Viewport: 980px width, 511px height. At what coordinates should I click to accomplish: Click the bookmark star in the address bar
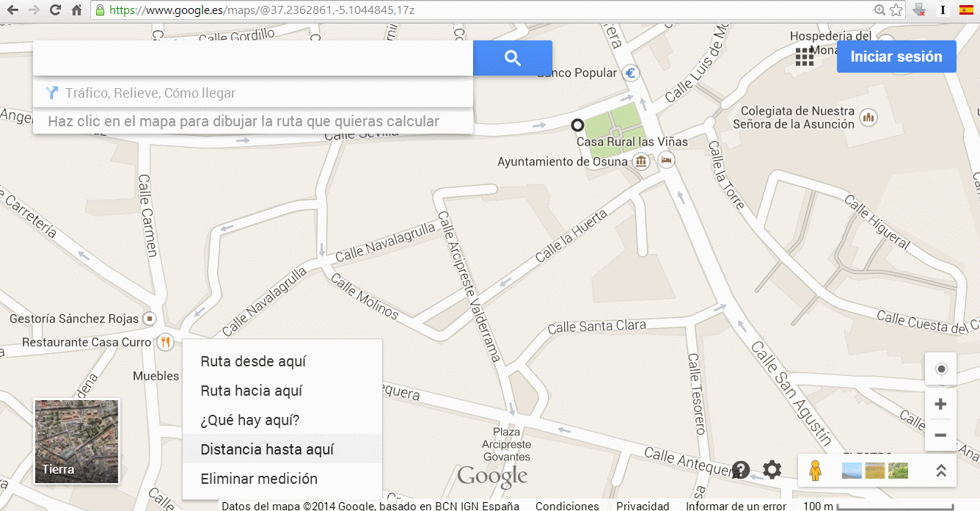pos(896,10)
